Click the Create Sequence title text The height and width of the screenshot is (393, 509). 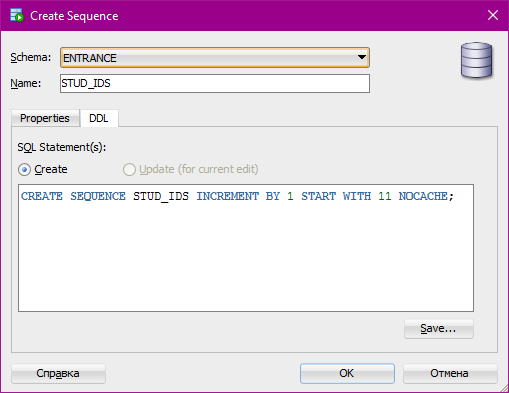(x=74, y=16)
